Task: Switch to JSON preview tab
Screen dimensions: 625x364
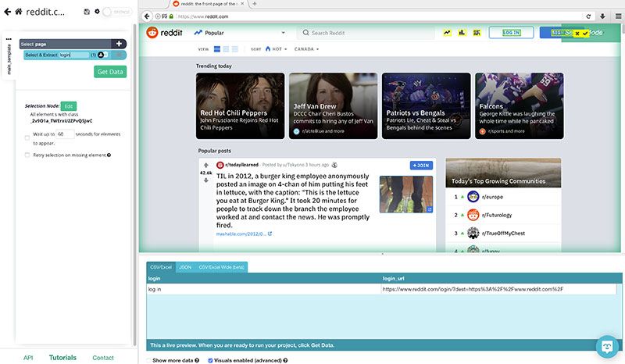Action: (185, 267)
